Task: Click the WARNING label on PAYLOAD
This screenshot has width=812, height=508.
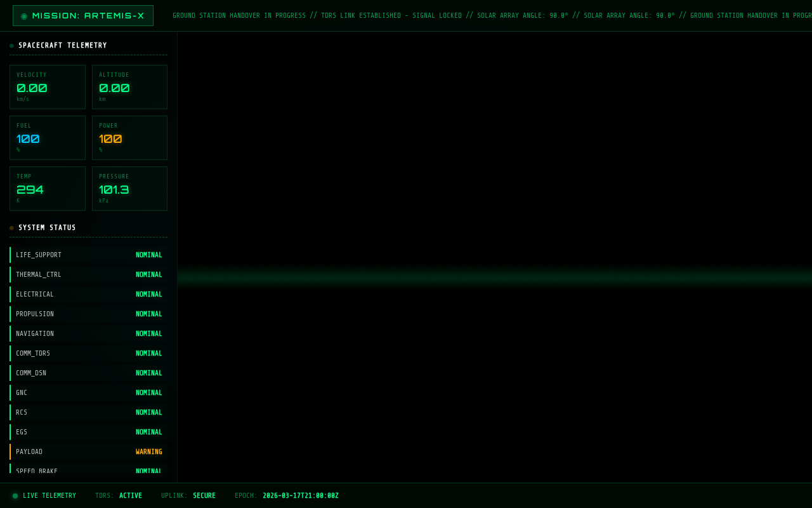Action: 148,452
